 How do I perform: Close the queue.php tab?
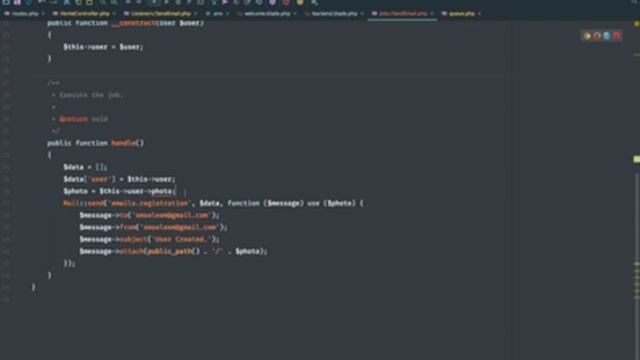pyautogui.click(x=479, y=13)
